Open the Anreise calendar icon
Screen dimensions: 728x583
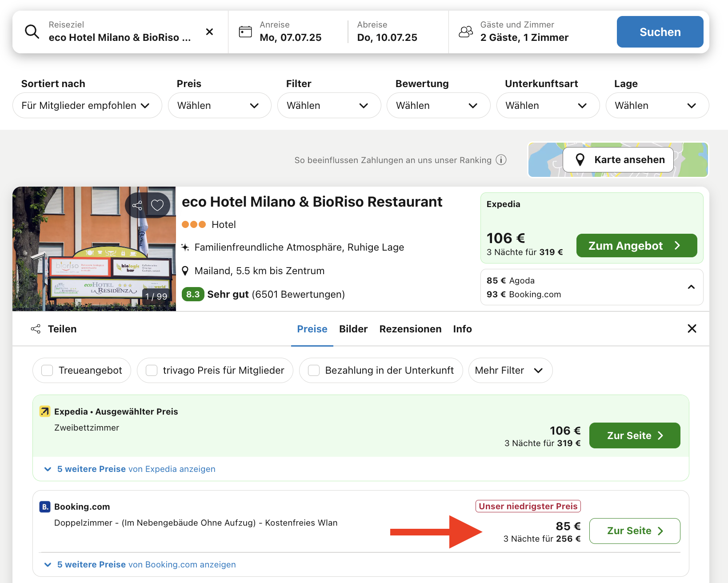pos(245,32)
